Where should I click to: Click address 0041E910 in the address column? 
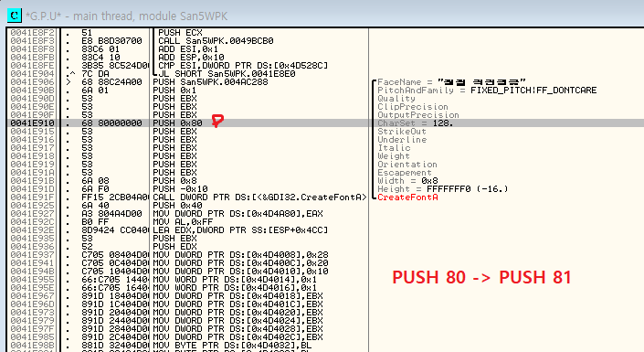pos(33,123)
